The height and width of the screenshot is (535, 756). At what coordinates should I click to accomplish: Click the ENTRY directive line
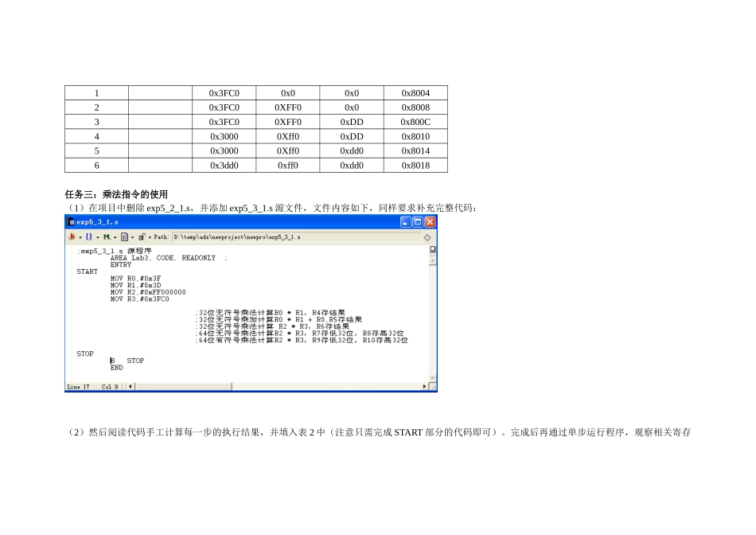120,265
